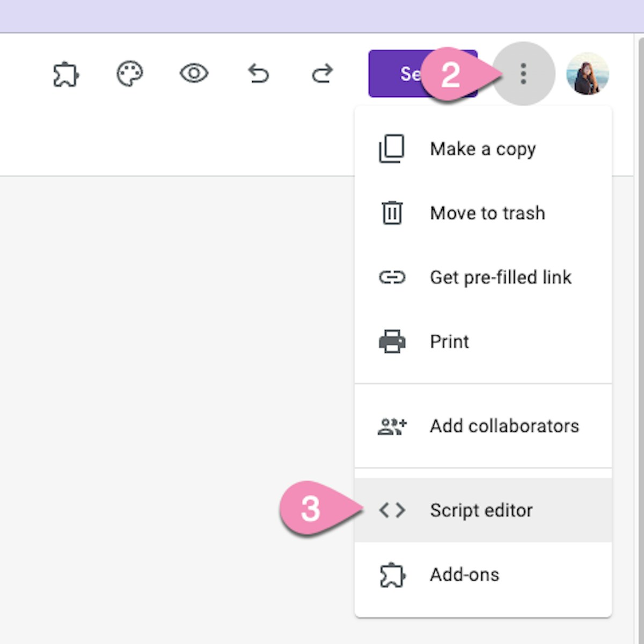
Task: Click the add people icon
Action: pos(392,426)
